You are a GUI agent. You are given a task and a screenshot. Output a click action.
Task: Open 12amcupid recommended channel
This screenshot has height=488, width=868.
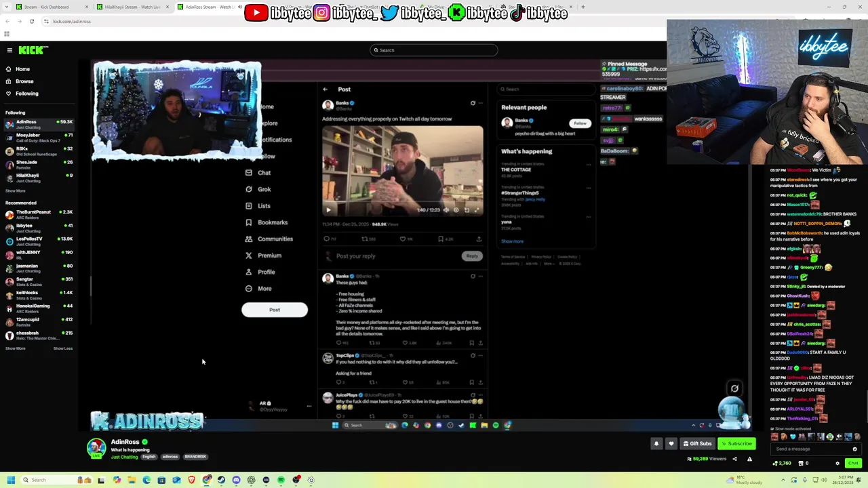39,322
